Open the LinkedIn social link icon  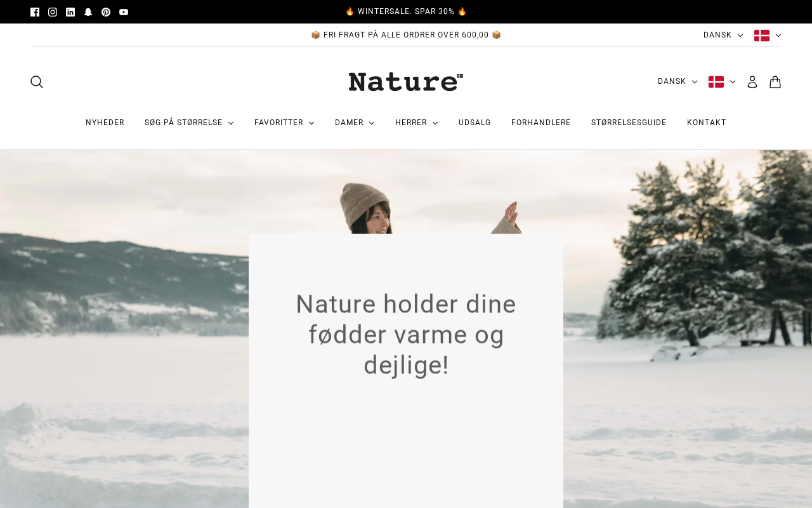[70, 12]
